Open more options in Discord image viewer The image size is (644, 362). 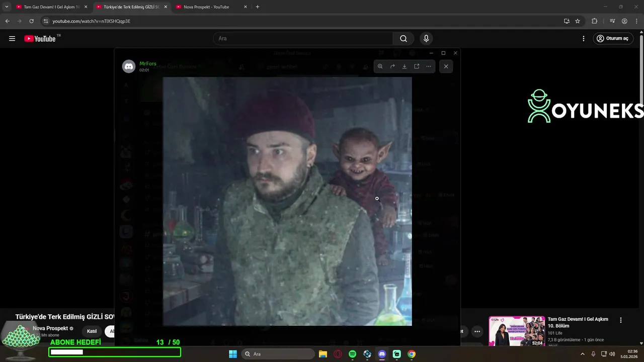[x=429, y=66]
